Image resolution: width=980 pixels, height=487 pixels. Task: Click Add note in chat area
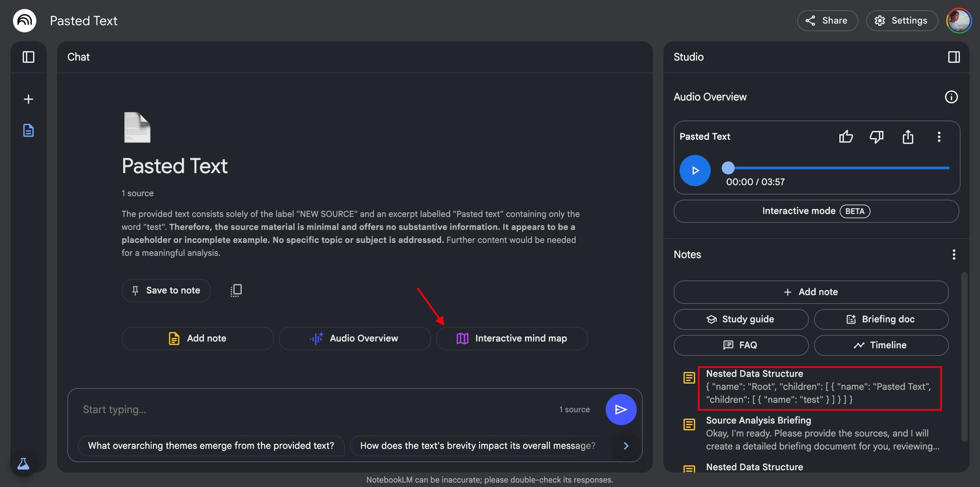click(197, 338)
